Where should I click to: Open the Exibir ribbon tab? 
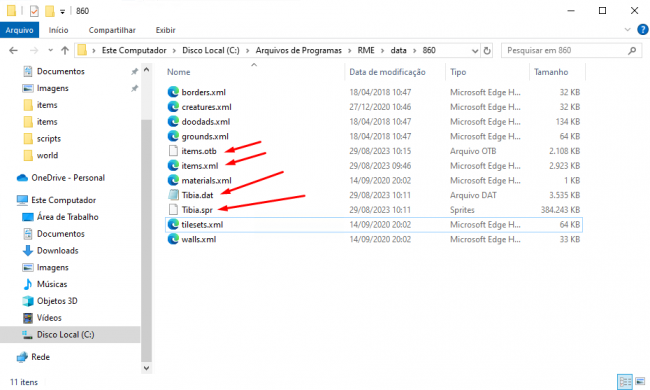pos(165,30)
